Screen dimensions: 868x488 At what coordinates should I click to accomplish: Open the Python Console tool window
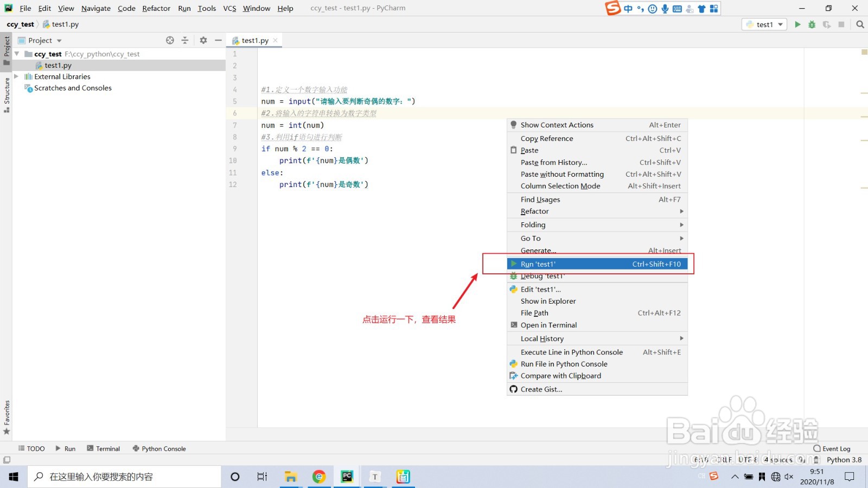[159, 448]
